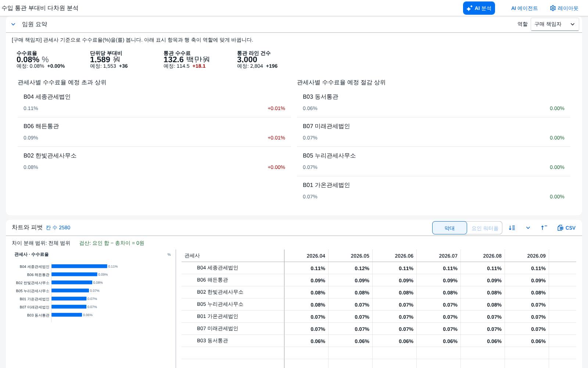The image size is (588, 368).
Task: Select the 2026.04 column header
Action: coord(306,256)
